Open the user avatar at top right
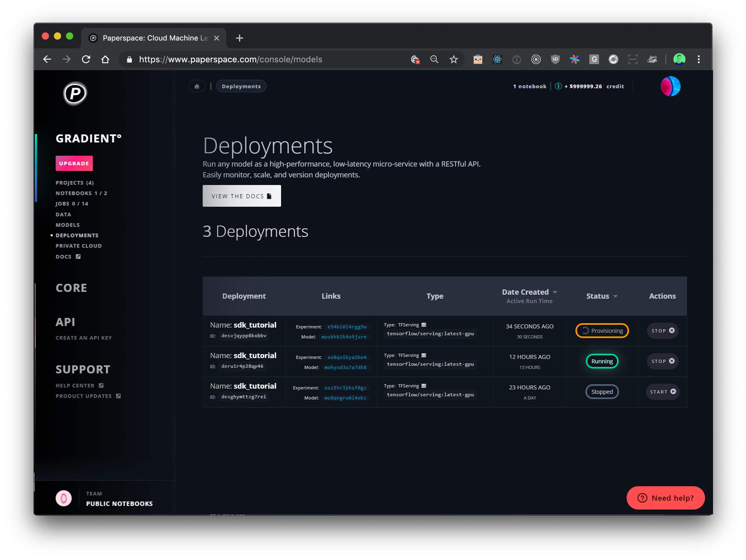This screenshot has height=560, width=746. tap(670, 86)
